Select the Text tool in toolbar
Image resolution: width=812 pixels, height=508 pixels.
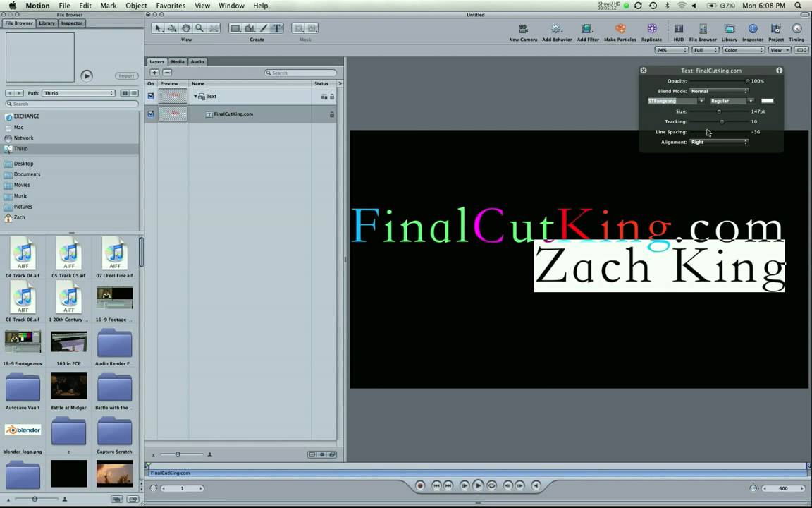pyautogui.click(x=278, y=28)
